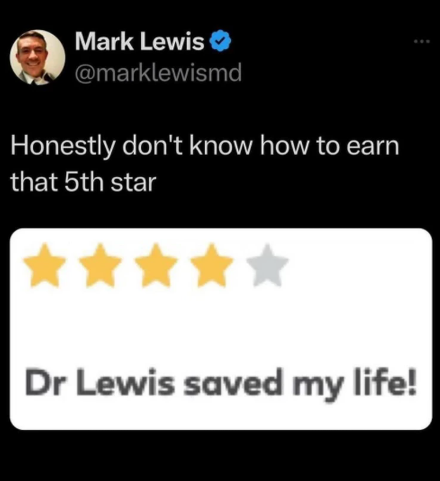Click the third gold star
Screen dimensions: 440x481
[157, 266]
